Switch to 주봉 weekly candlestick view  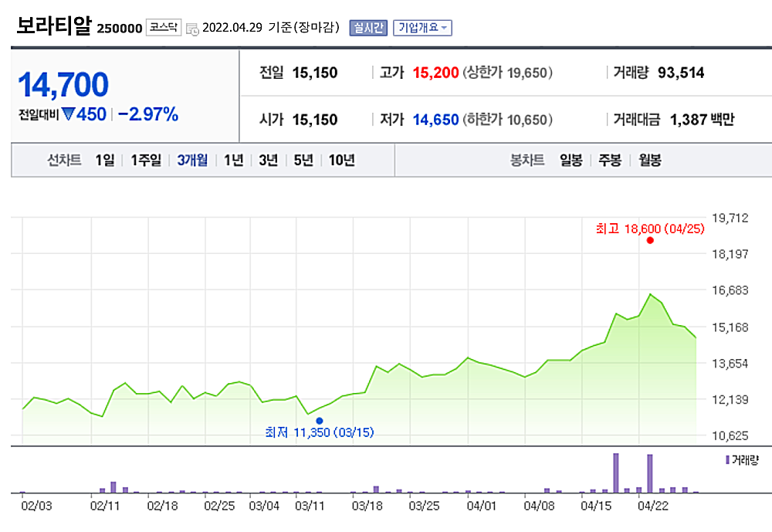pos(608,161)
